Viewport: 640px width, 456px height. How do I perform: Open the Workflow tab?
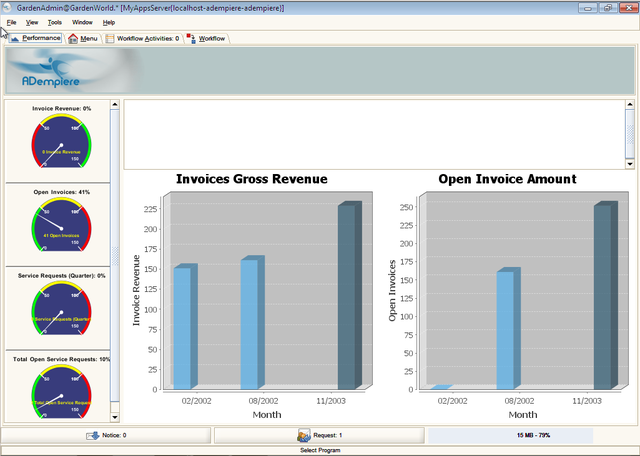(206, 38)
